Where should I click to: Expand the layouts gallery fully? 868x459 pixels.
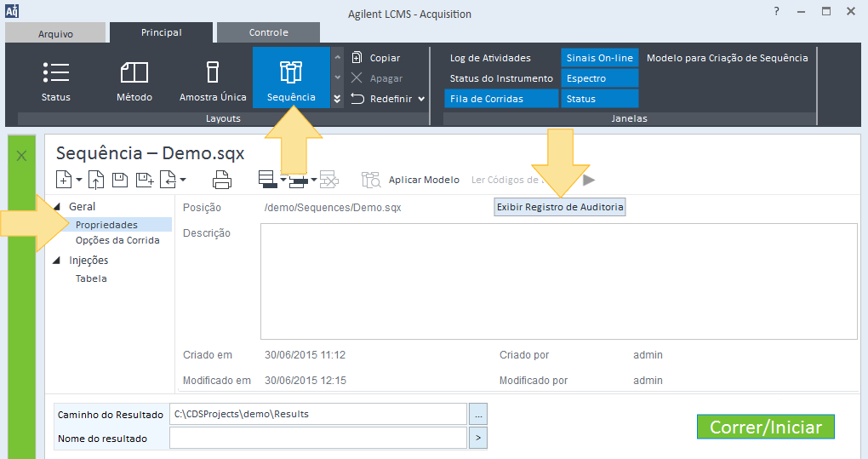pos(337,99)
